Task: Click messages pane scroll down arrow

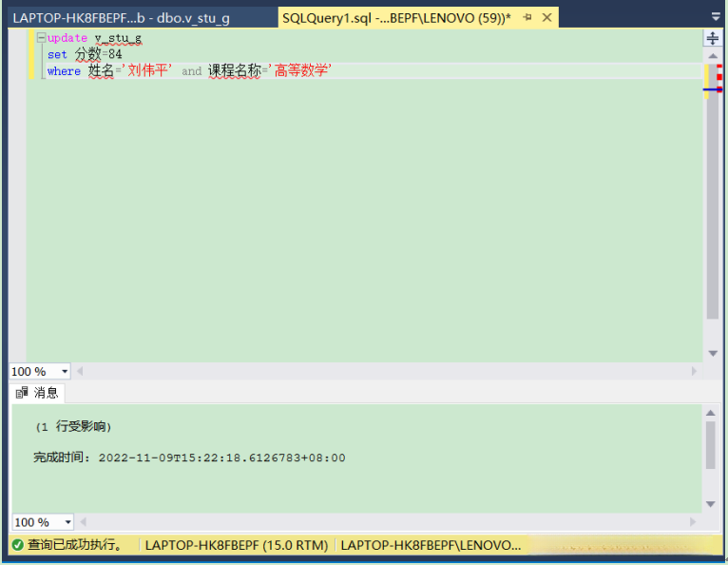Action: point(710,504)
